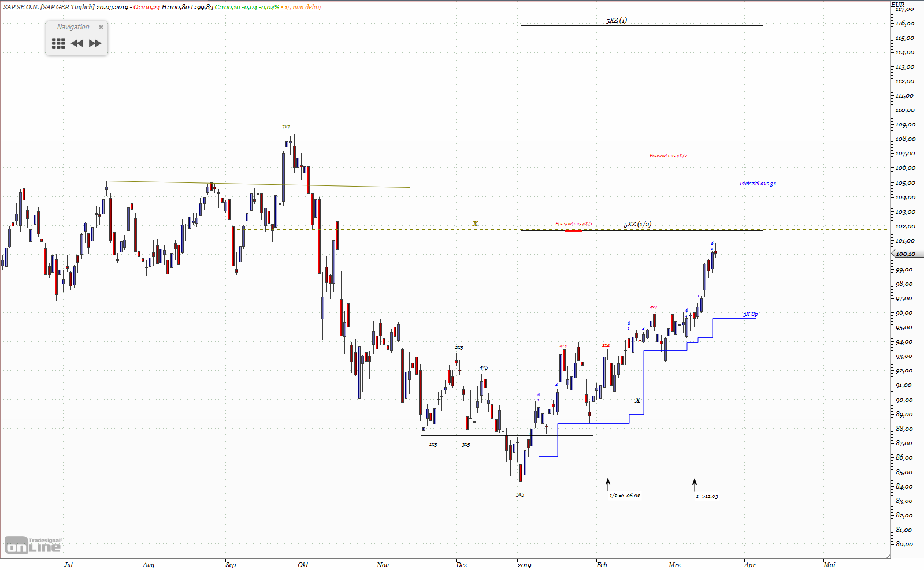Click the arrow above 1/2 => 06.02

coord(608,484)
